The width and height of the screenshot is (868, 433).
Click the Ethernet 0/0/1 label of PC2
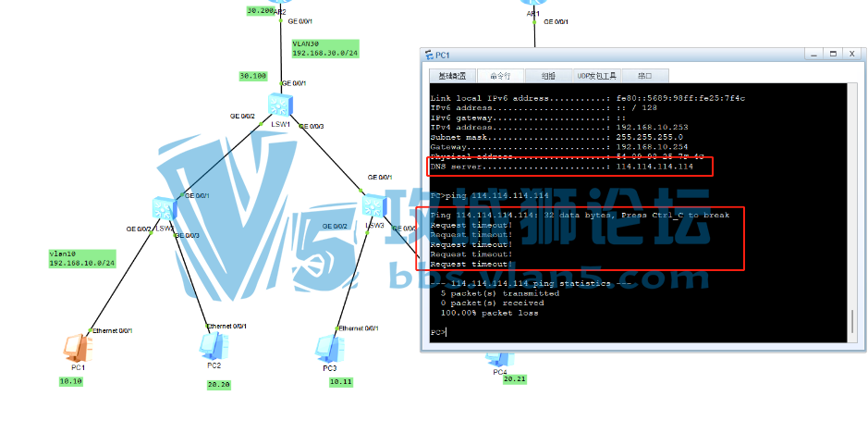coord(226,326)
